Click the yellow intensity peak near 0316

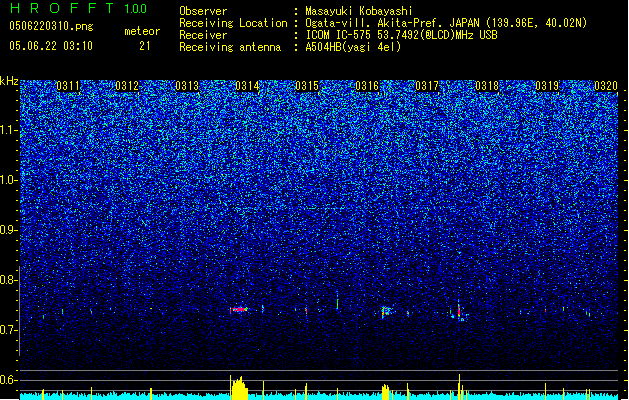386,392
